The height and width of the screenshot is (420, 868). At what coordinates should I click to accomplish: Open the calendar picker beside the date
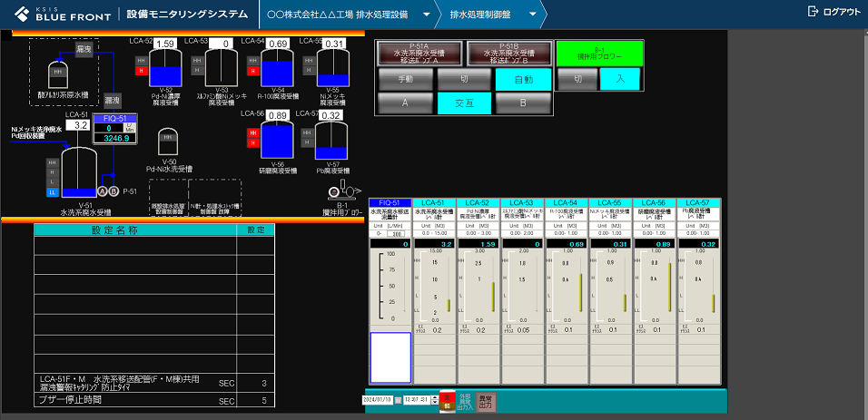coord(397,399)
